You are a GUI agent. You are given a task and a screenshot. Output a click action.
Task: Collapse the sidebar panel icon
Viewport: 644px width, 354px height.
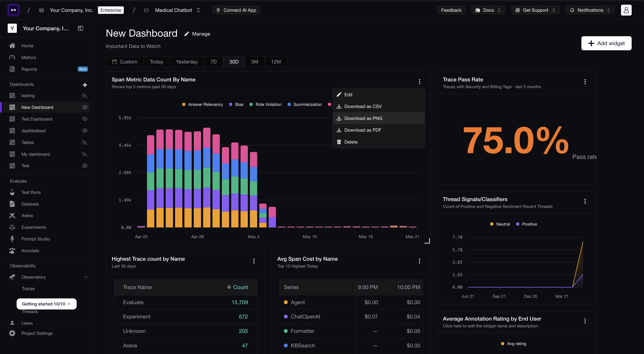tap(80, 28)
